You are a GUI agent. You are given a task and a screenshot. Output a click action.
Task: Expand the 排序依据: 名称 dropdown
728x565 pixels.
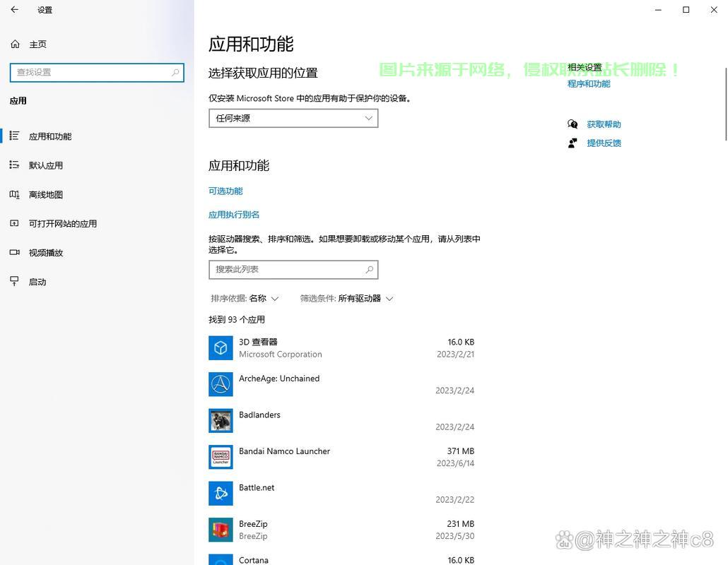click(245, 299)
